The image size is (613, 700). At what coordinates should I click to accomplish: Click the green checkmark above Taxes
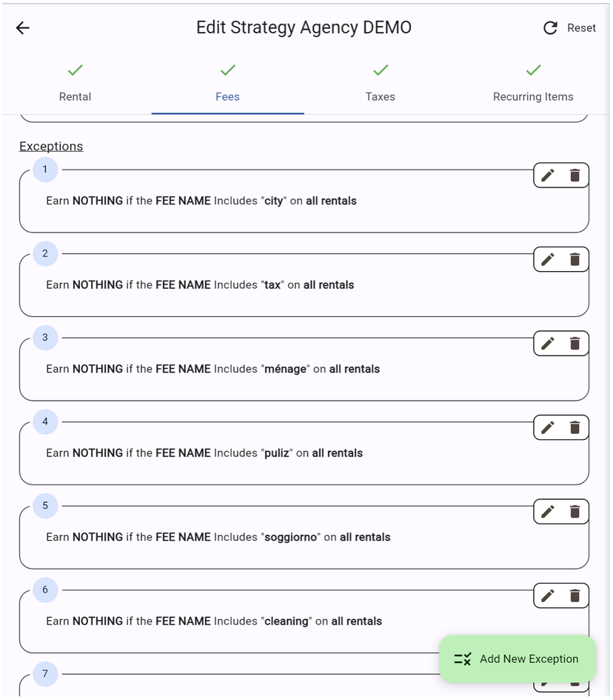coord(380,70)
